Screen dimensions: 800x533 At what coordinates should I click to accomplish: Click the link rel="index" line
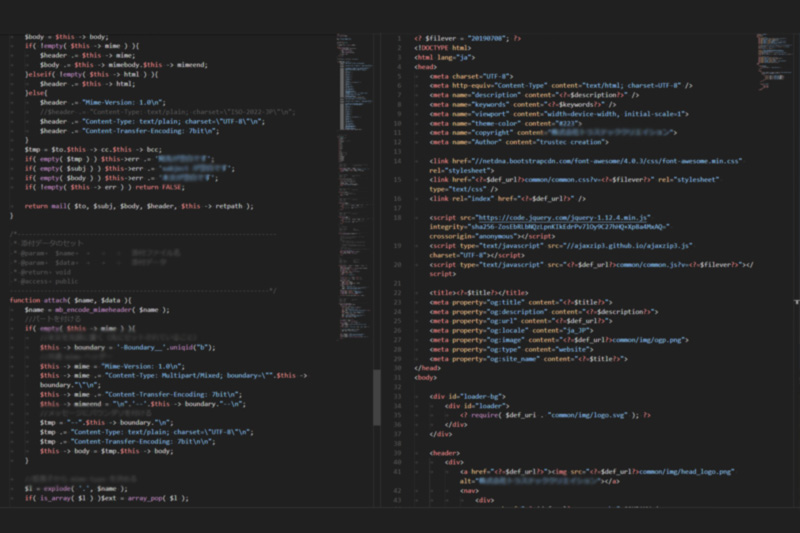507,199
